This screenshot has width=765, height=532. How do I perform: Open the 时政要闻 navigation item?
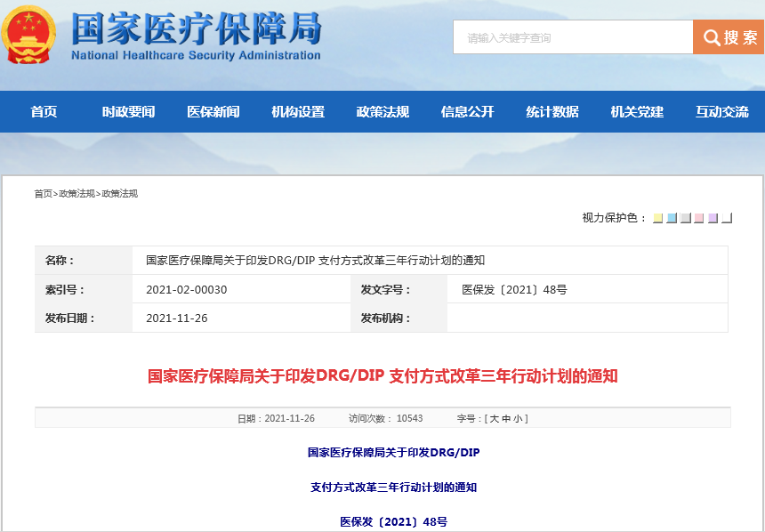[x=128, y=112]
